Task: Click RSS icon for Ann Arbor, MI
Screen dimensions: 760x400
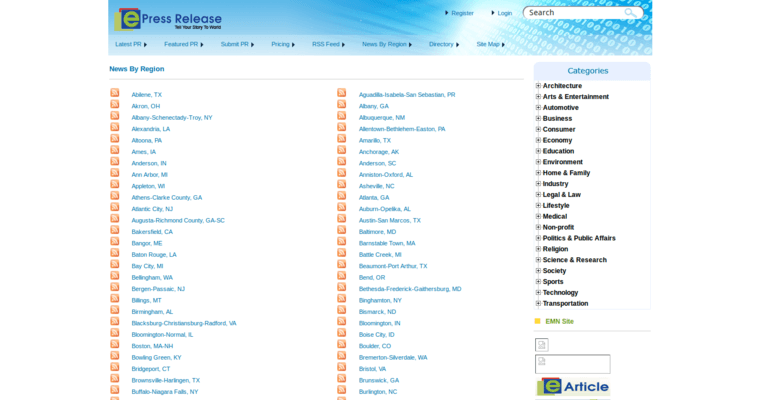Action: pos(115,173)
